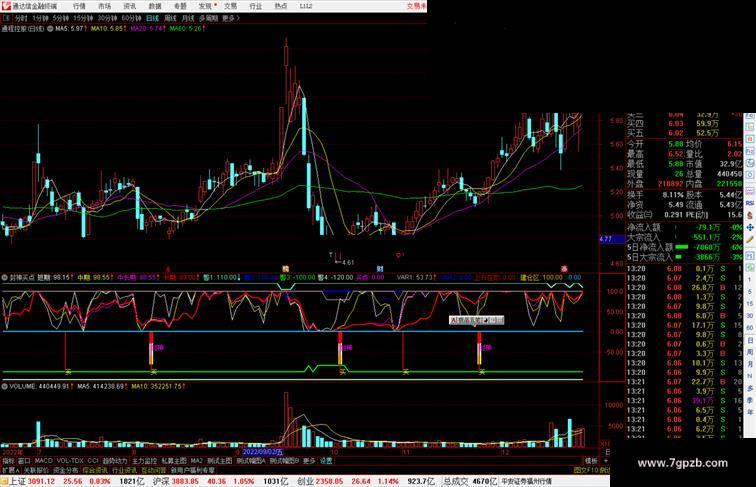Open the 交易 menu
756x487 pixels.
[230, 6]
